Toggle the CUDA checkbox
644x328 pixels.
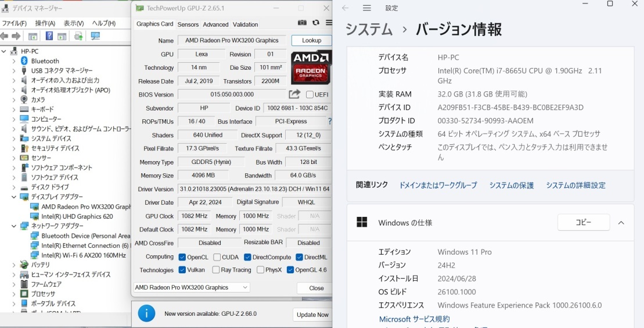[217, 257]
